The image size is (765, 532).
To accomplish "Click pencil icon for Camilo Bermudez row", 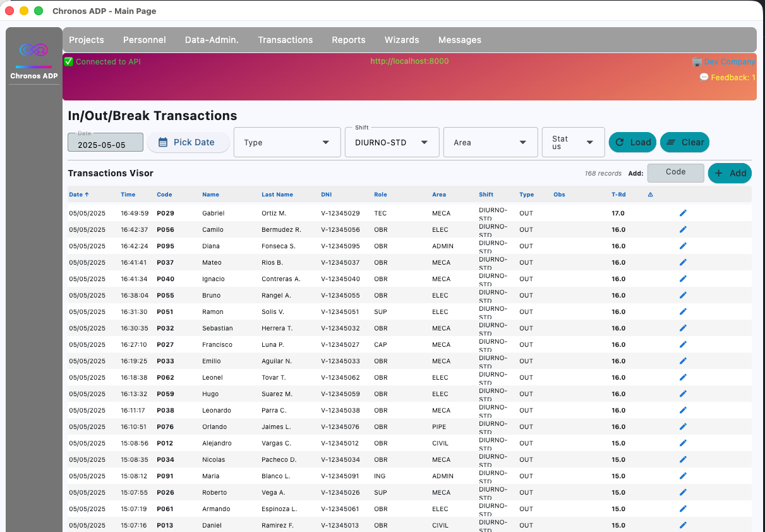I will click(683, 230).
